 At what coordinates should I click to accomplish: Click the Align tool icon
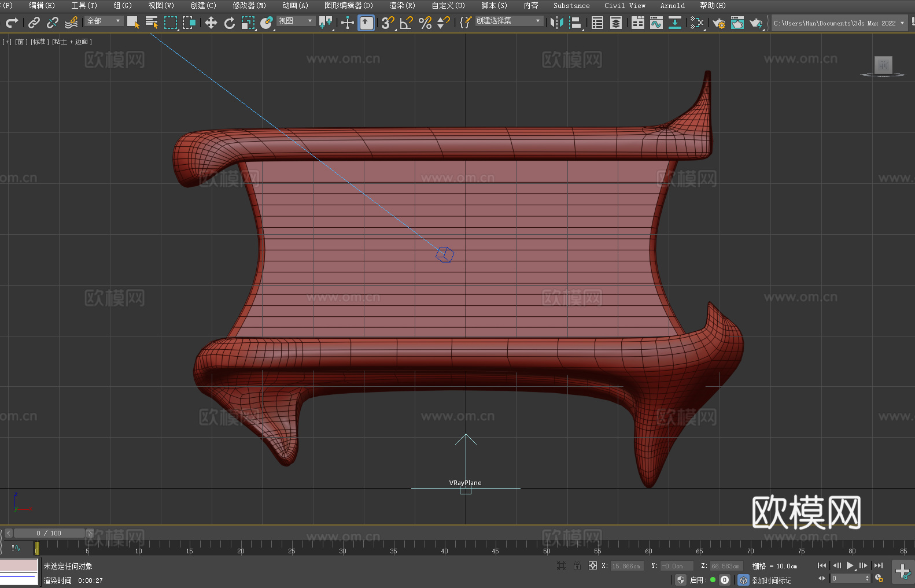click(x=575, y=23)
